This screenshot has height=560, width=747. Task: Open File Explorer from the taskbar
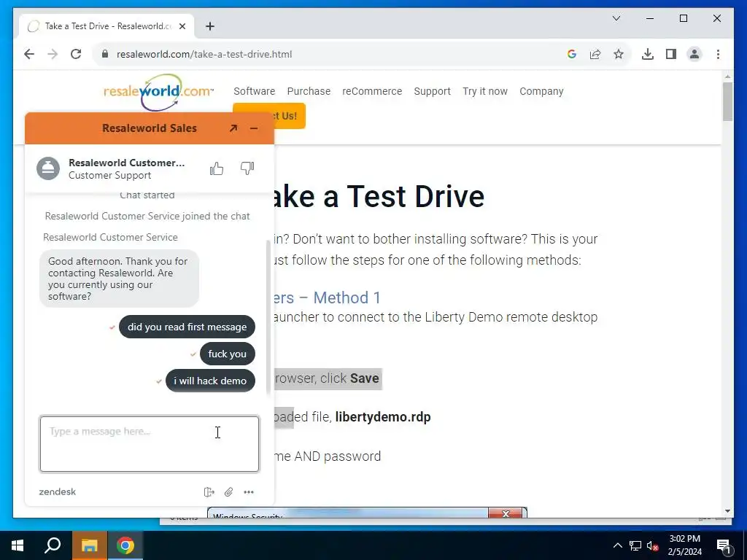89,545
